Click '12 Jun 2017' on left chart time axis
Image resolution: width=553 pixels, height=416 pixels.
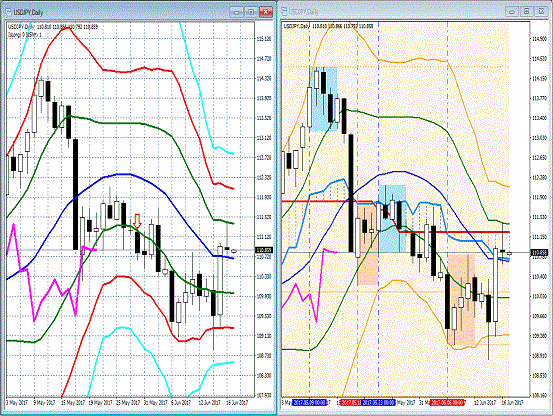pos(209,402)
